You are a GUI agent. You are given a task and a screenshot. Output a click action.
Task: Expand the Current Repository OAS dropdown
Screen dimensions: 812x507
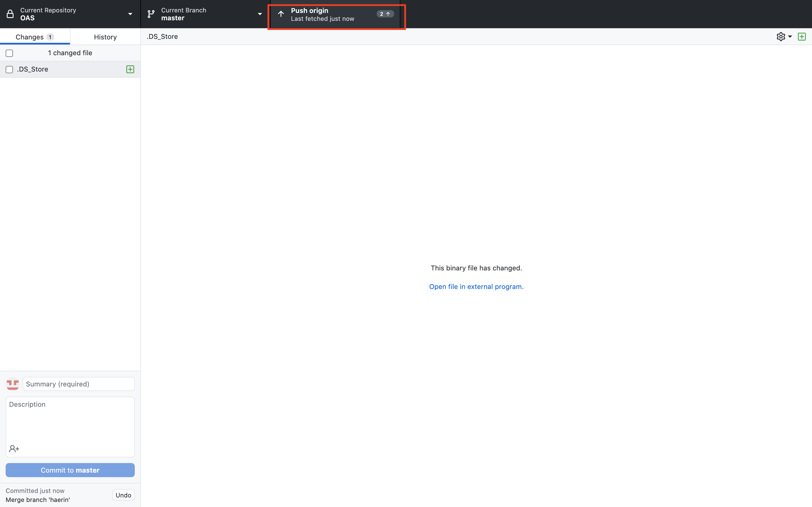70,14
